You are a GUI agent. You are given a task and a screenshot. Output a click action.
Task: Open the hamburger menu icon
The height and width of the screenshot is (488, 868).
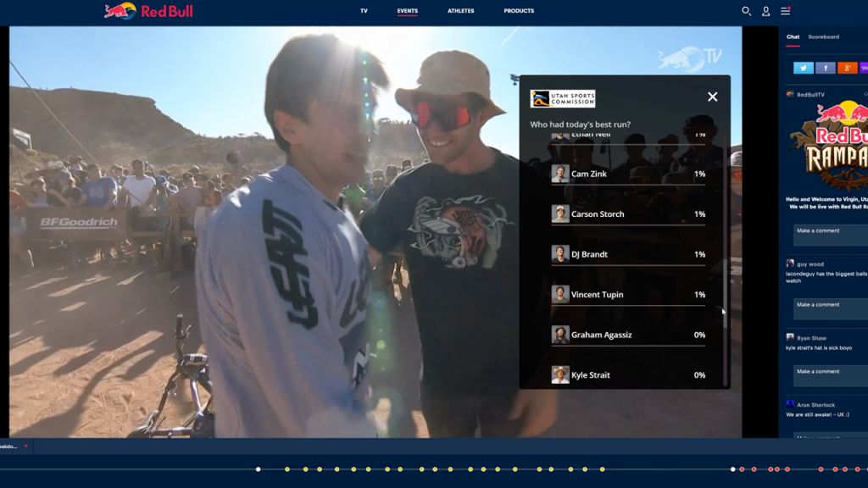pos(786,11)
